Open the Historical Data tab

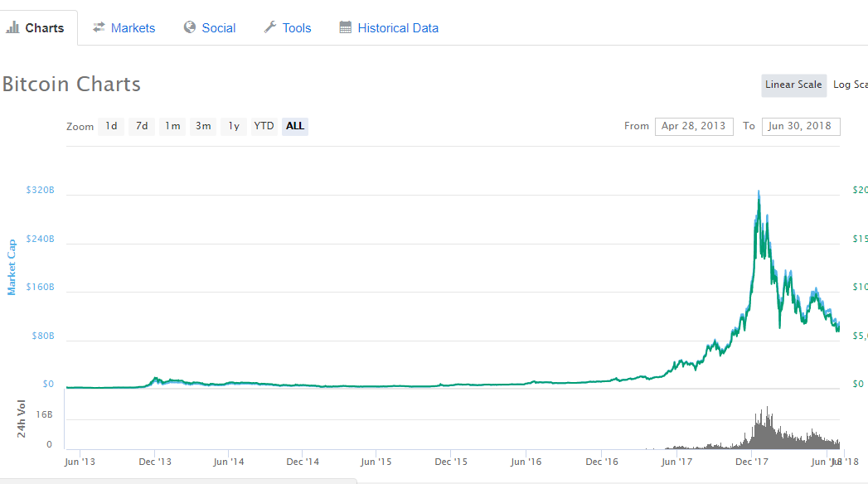pyautogui.click(x=389, y=27)
